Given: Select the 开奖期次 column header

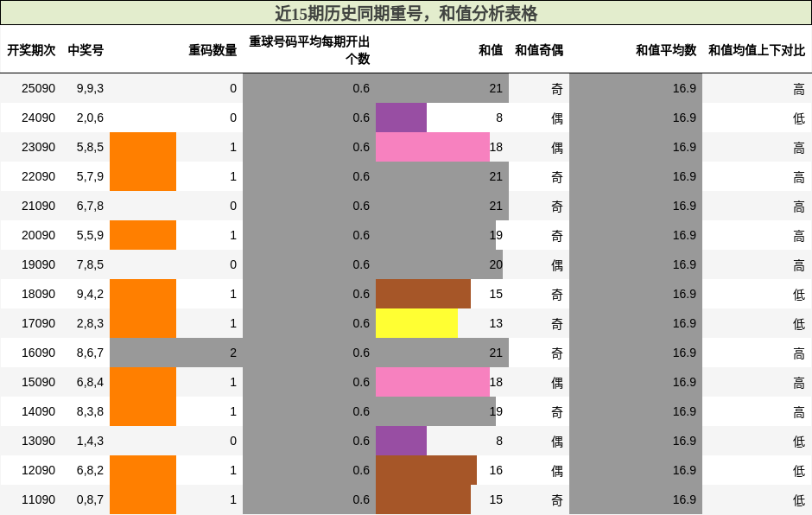Looking at the screenshot, I should 30,49.
